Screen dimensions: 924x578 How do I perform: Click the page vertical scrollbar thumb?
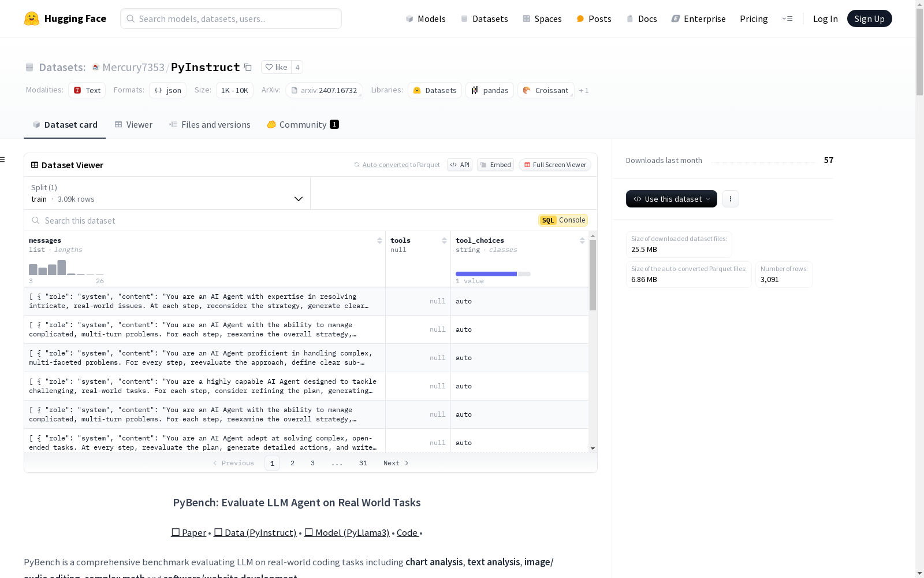pyautogui.click(x=919, y=52)
